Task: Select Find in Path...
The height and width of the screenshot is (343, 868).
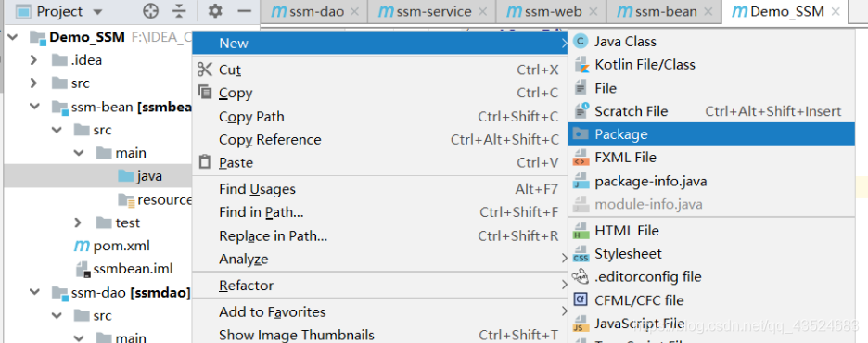Action: [x=380, y=212]
